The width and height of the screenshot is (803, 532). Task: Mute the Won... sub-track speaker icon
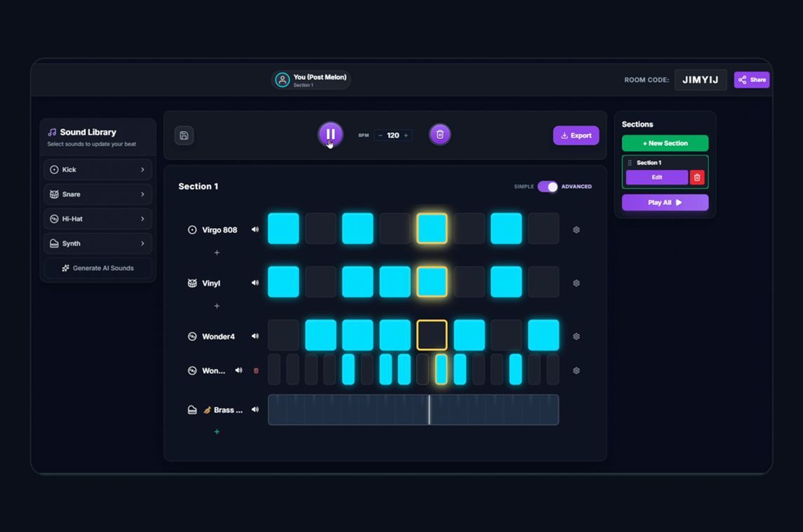(x=239, y=370)
